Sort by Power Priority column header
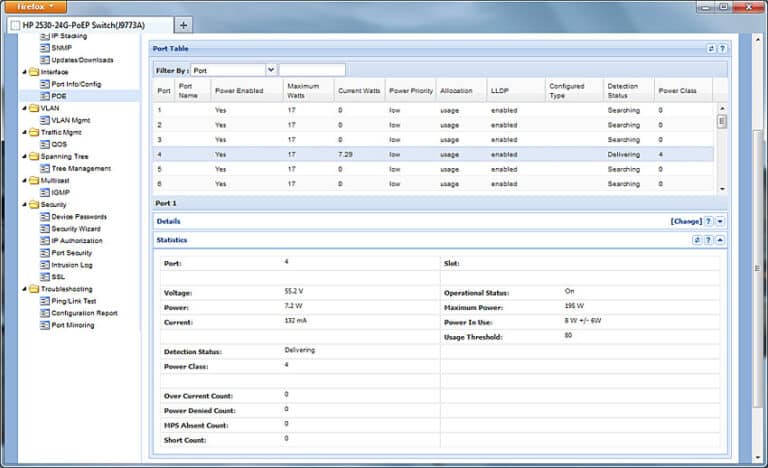Viewport: 768px width, 468px height. pyautogui.click(x=410, y=90)
